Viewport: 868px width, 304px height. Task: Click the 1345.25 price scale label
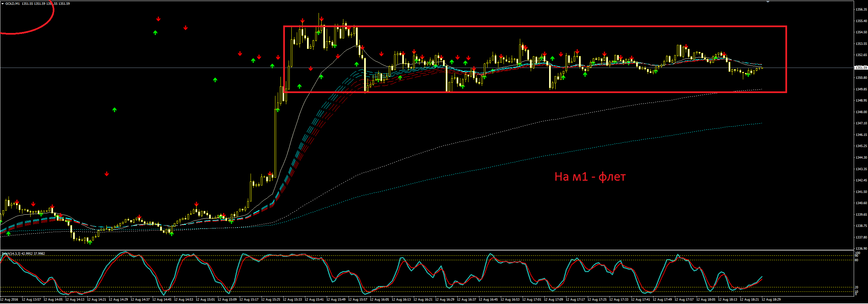861,146
